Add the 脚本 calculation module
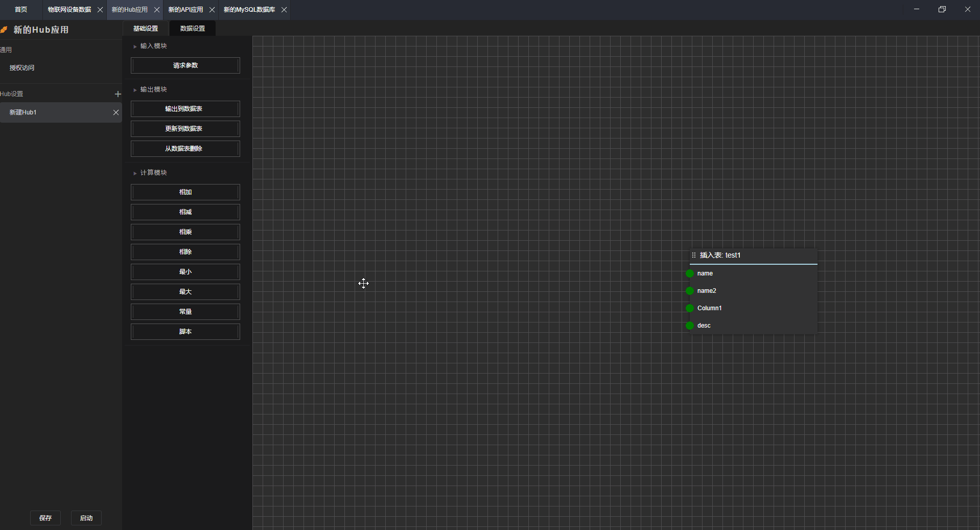Screen dimensions: 980x530 [x=185, y=332]
